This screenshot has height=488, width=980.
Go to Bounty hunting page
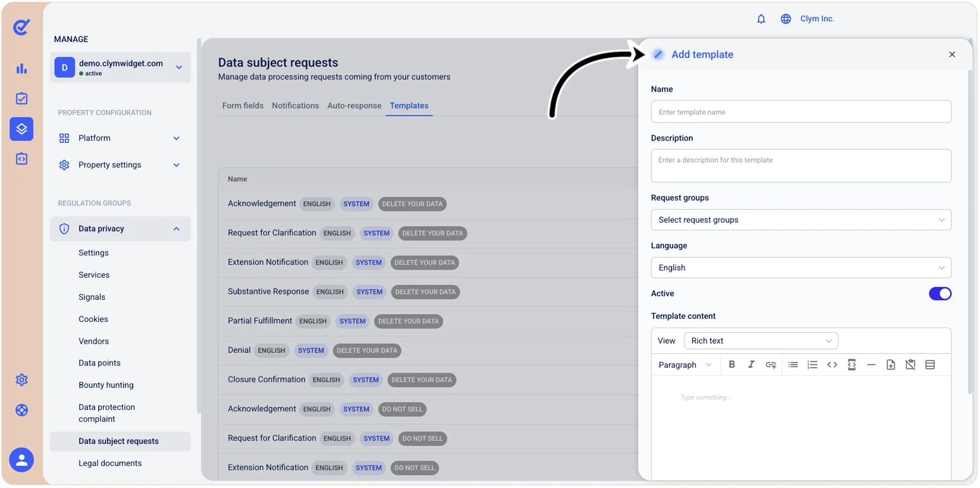click(106, 385)
